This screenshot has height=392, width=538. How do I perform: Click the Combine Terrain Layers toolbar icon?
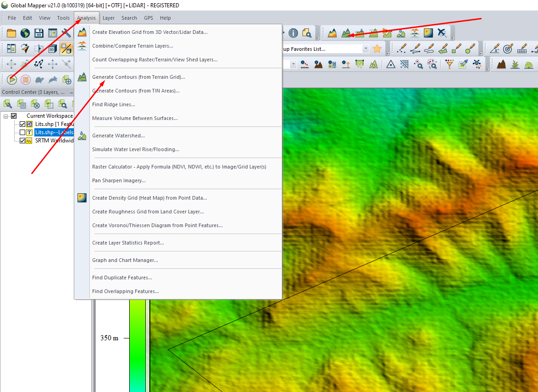[414, 33]
